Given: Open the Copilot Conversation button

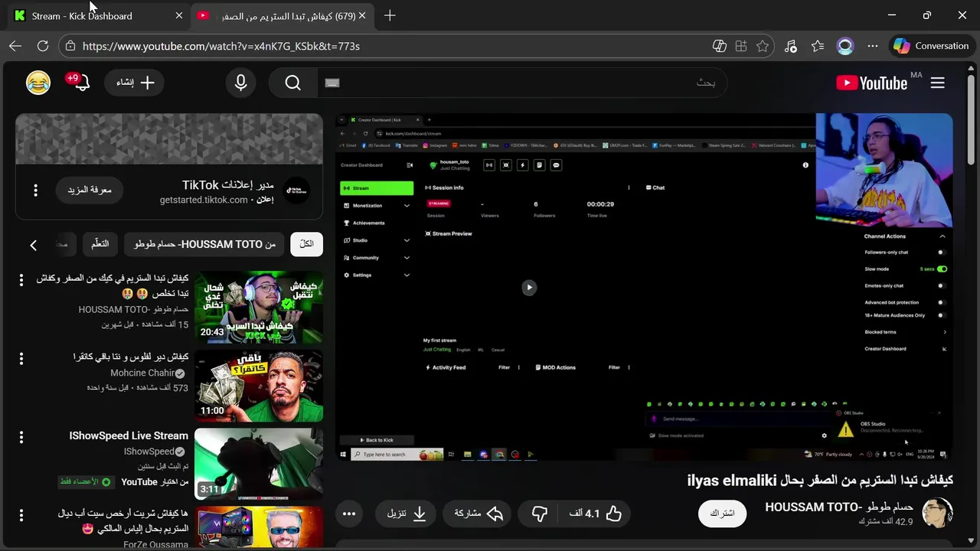Looking at the screenshot, I should 932,46.
